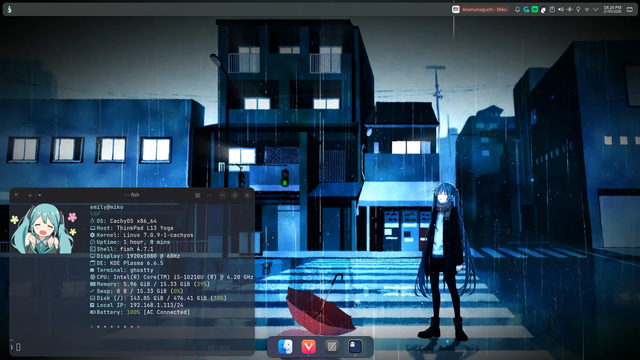Screen dimensions: 640x360
Task: Click the Uptime line in terminal
Action: [x=130, y=242]
